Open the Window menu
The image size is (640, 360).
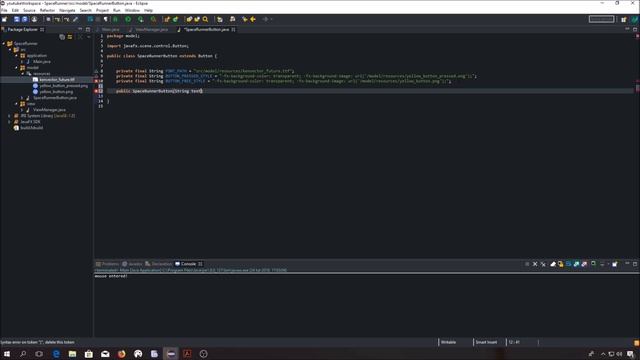click(132, 10)
